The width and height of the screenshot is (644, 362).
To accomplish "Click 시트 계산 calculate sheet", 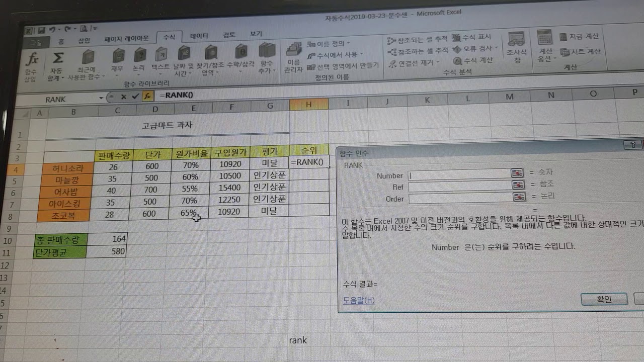I will click(x=580, y=51).
